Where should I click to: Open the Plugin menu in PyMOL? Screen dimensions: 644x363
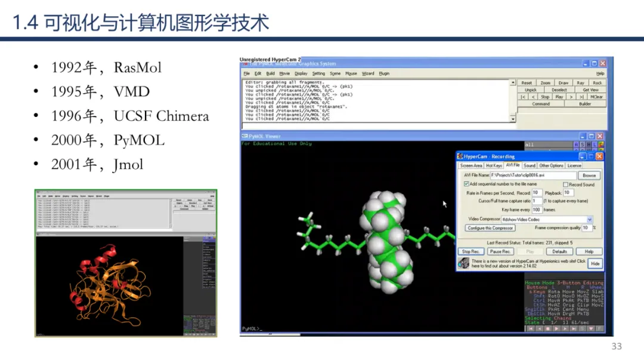(384, 73)
